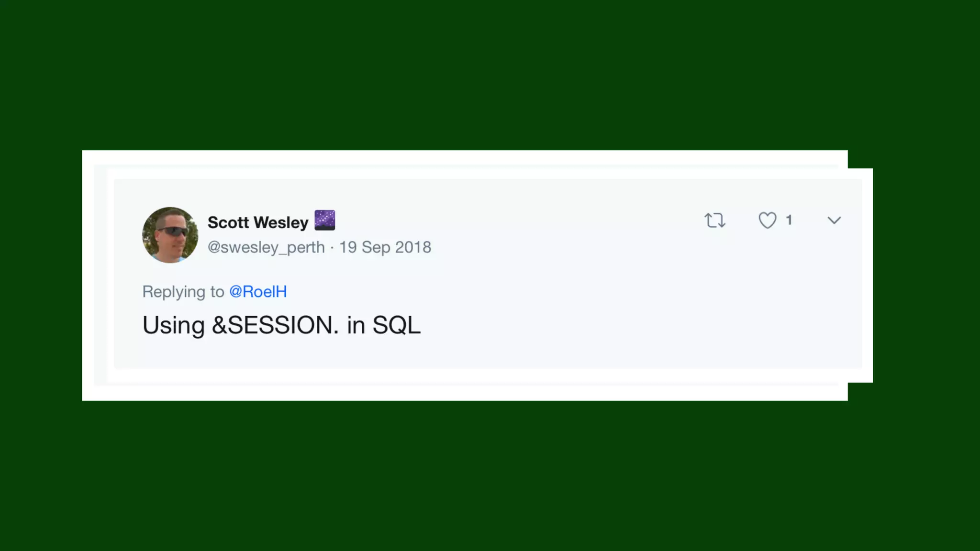The width and height of the screenshot is (980, 551).
Task: Open the tweet's chevron options menu
Action: 834,220
